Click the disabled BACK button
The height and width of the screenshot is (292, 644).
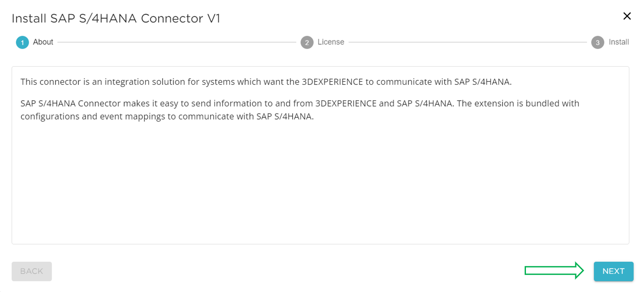pos(31,271)
